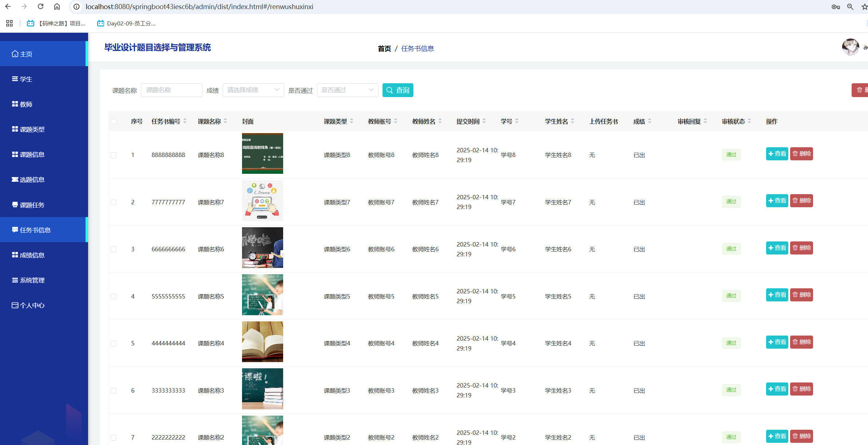The image size is (868, 445).
Task: Sort by 任务书编号 column sort arrows
Action: point(185,121)
